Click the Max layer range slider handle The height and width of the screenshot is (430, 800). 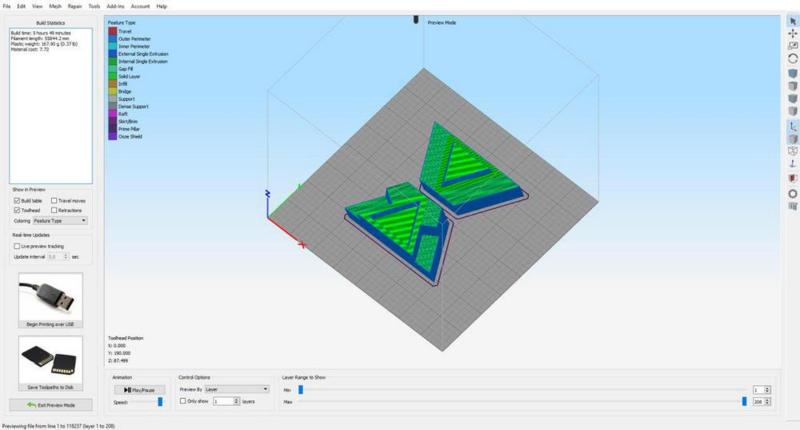[744, 401]
